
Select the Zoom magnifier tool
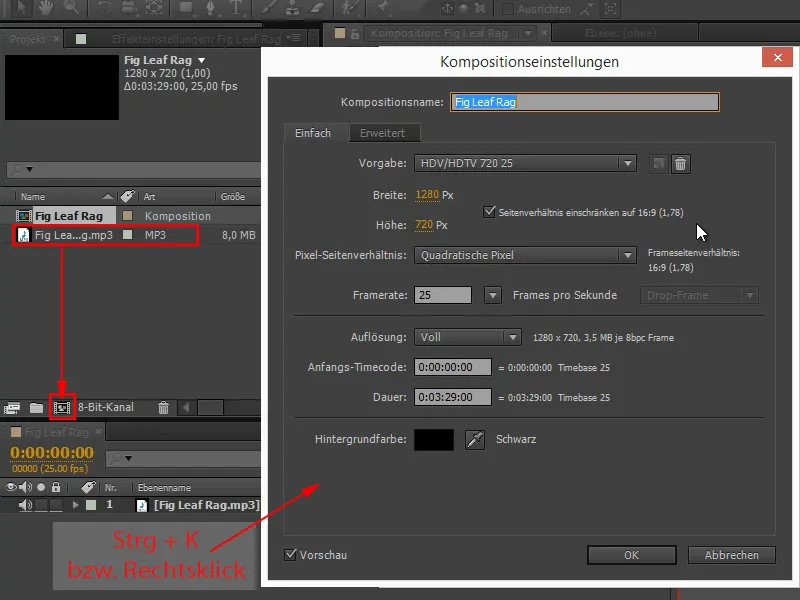[71, 8]
